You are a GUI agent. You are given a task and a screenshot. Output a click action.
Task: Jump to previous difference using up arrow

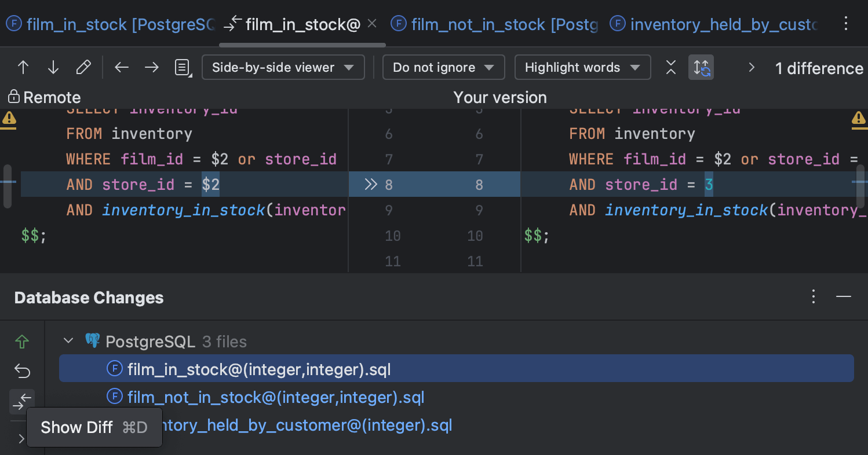pyautogui.click(x=23, y=67)
